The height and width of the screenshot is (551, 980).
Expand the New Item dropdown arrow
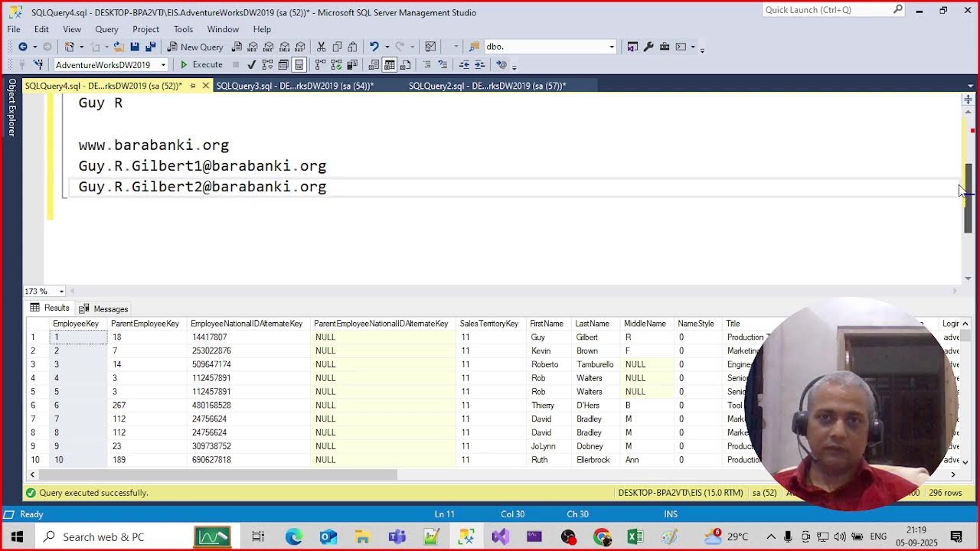81,47
